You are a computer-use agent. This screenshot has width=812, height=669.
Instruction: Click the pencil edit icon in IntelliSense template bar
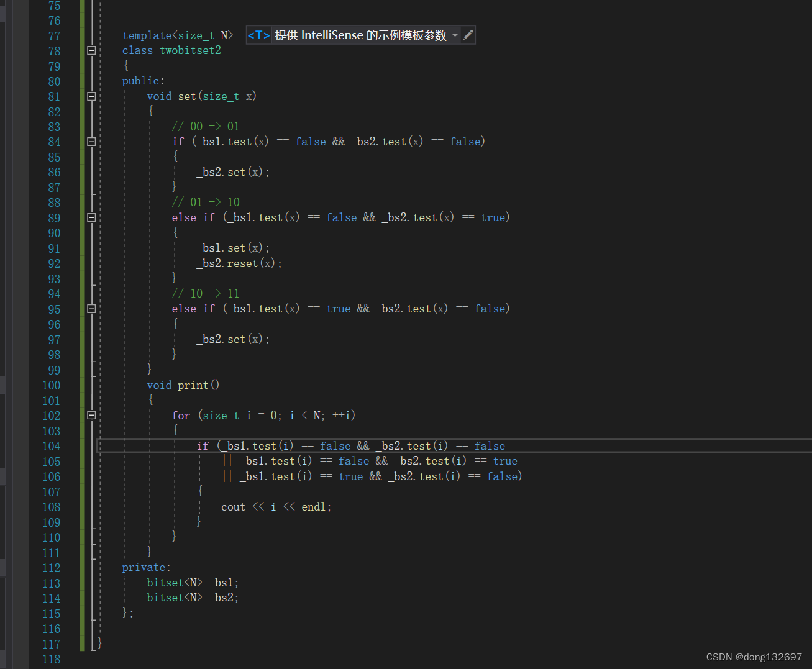pyautogui.click(x=468, y=35)
